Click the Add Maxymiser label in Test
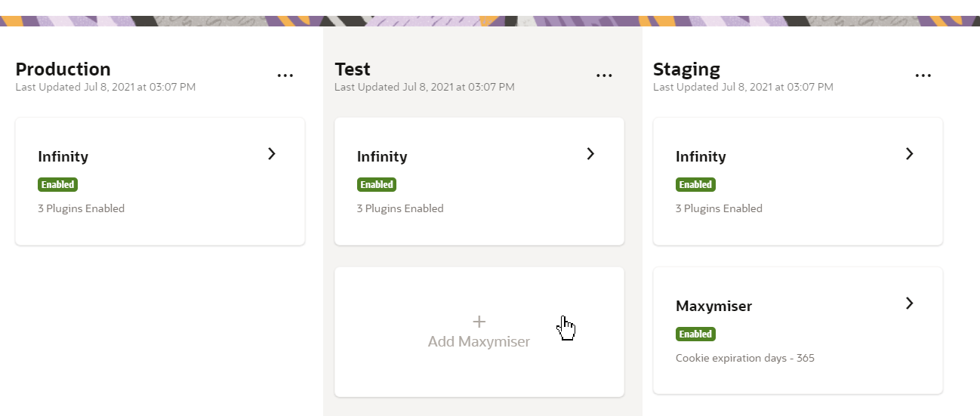The image size is (980, 416). click(479, 342)
